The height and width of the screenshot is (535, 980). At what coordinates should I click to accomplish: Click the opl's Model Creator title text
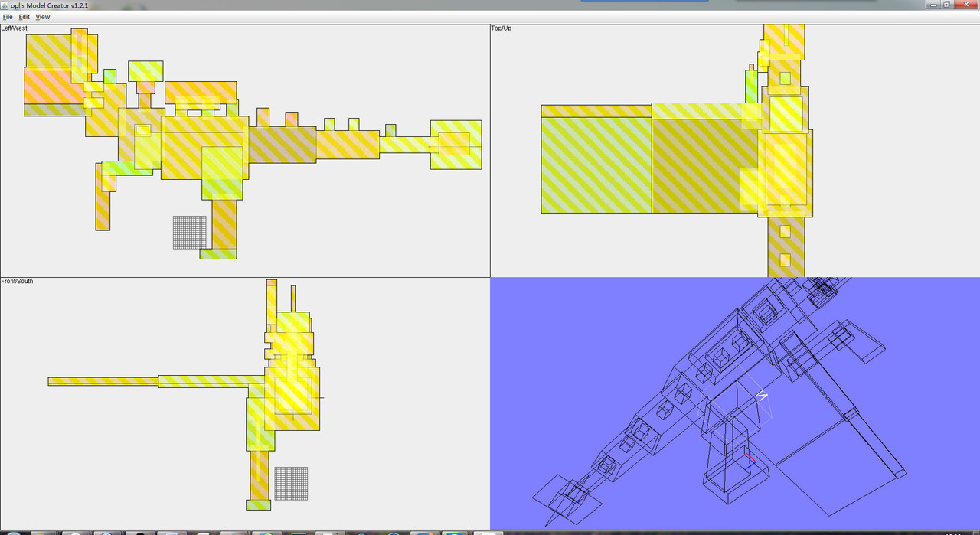(x=49, y=5)
